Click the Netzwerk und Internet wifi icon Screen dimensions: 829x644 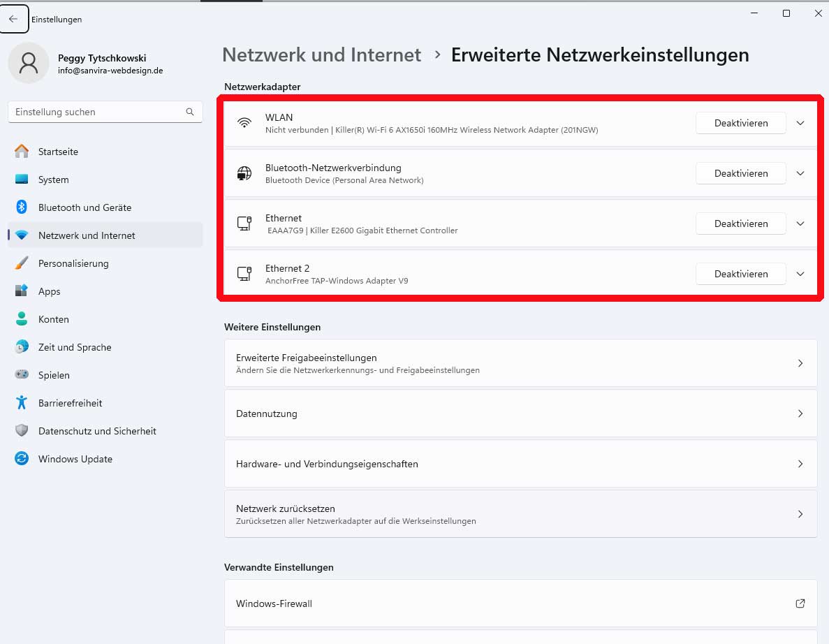[x=22, y=235]
